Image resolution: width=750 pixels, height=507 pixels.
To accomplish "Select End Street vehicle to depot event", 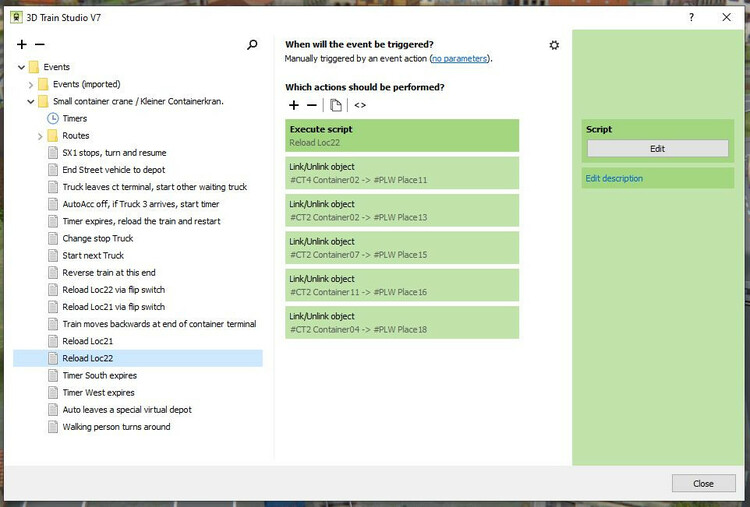I will pyautogui.click(x=114, y=170).
